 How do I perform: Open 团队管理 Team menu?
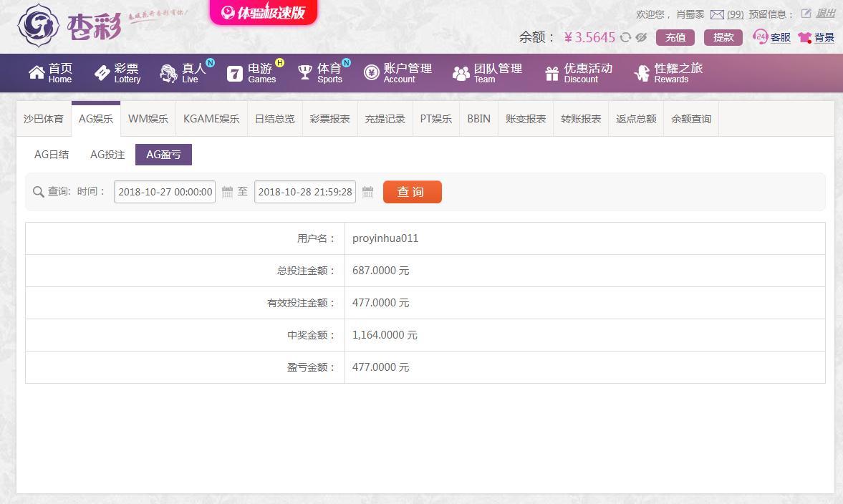(x=487, y=72)
